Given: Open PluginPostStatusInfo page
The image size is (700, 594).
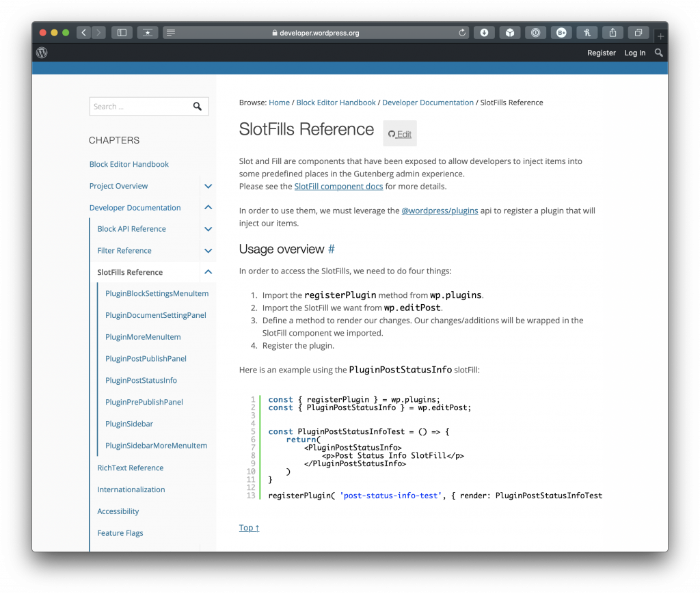Looking at the screenshot, I should [x=141, y=380].
